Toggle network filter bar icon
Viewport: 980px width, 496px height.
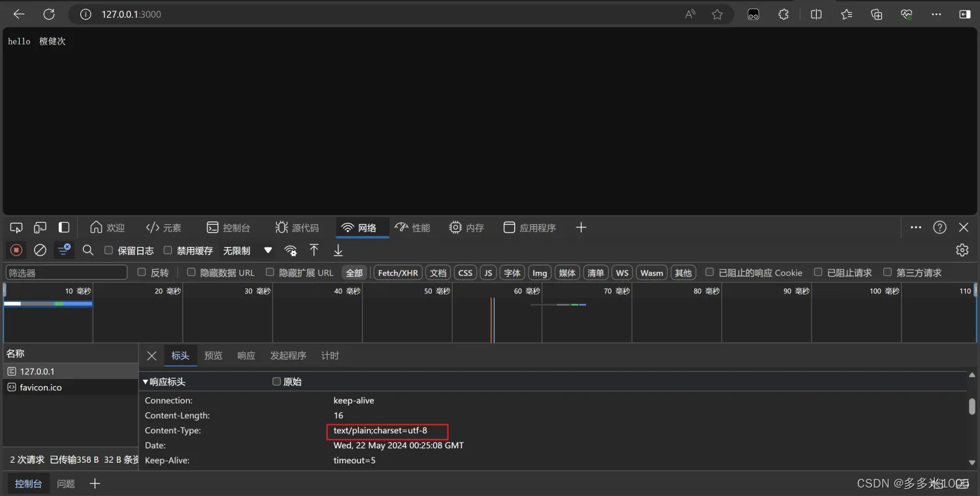point(64,250)
